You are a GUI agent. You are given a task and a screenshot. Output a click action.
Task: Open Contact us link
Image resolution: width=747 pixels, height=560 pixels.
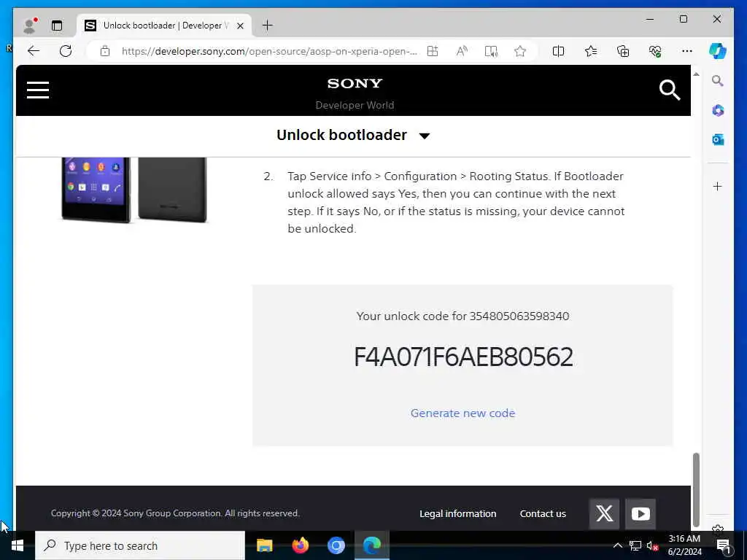coord(543,514)
